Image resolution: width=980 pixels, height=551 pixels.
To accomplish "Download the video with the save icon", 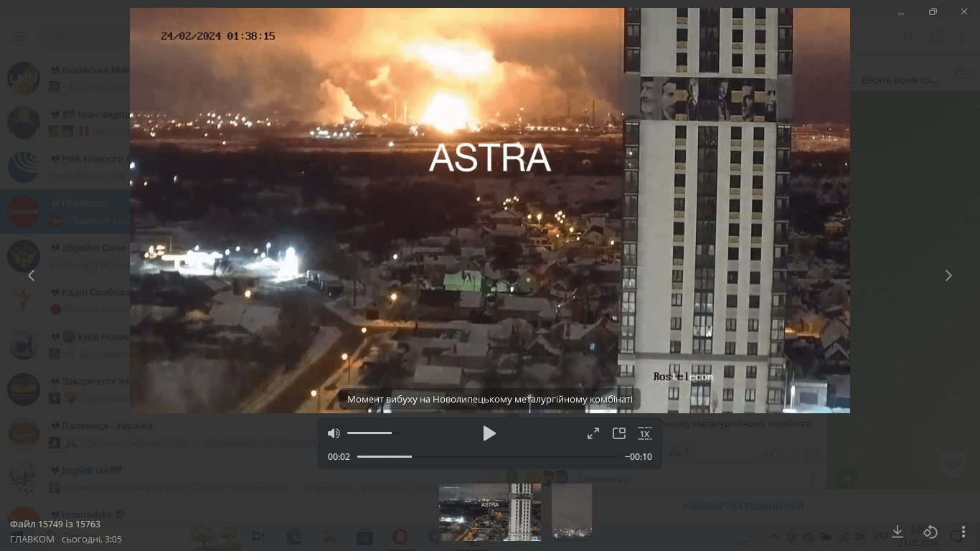I will coord(897,532).
